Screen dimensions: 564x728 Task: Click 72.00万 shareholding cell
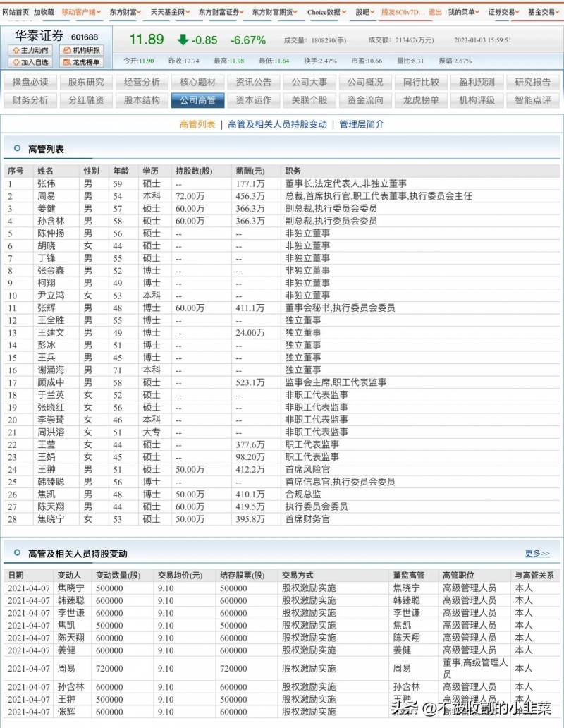pyautogui.click(x=190, y=196)
